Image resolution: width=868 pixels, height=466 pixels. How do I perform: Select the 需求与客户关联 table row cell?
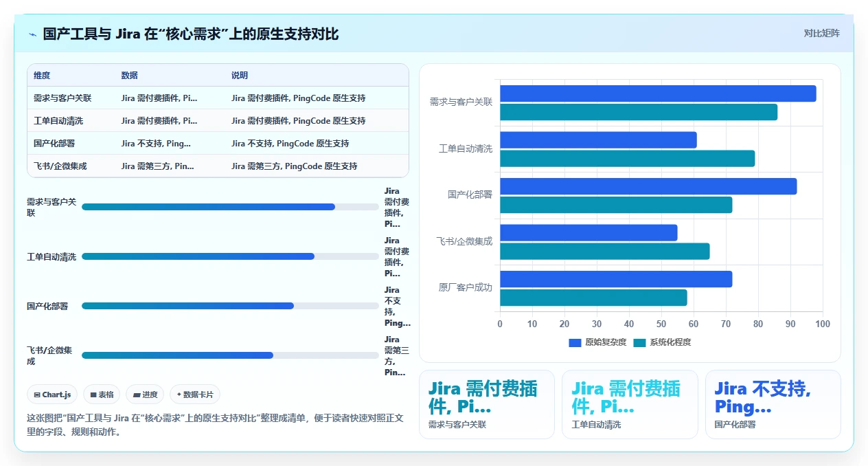click(62, 98)
